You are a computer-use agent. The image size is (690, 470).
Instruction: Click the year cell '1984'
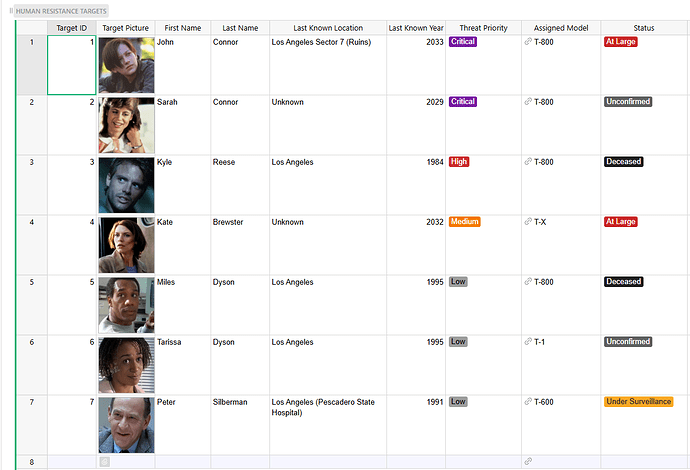[416, 185]
